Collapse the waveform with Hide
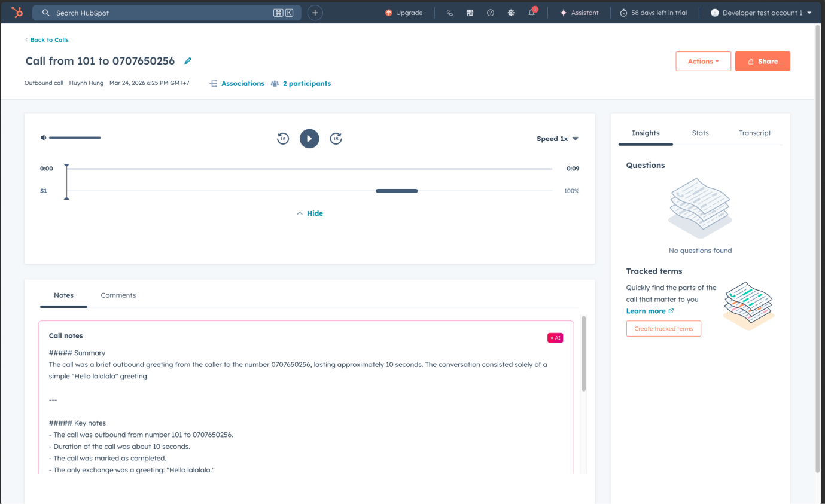Viewport: 825px width, 504px height. (310, 213)
